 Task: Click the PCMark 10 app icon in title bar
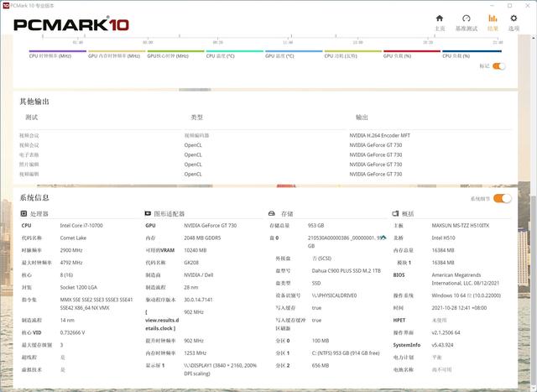point(6,5)
